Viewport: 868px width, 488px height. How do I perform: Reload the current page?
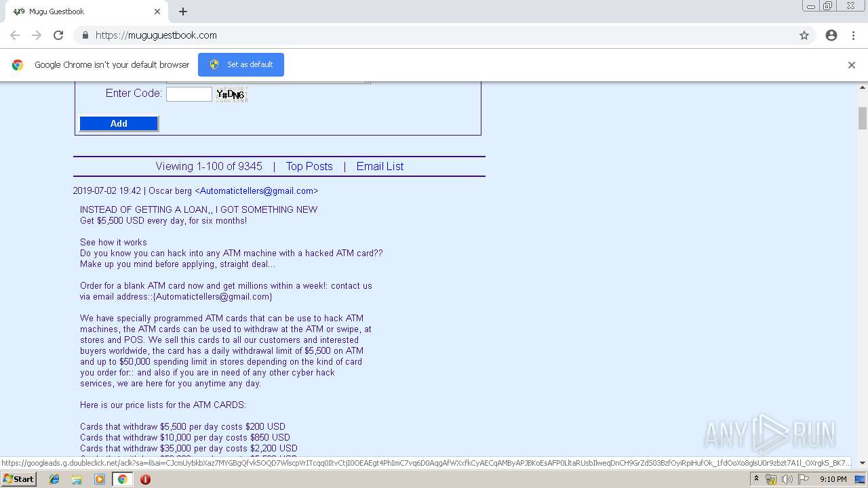[x=58, y=35]
